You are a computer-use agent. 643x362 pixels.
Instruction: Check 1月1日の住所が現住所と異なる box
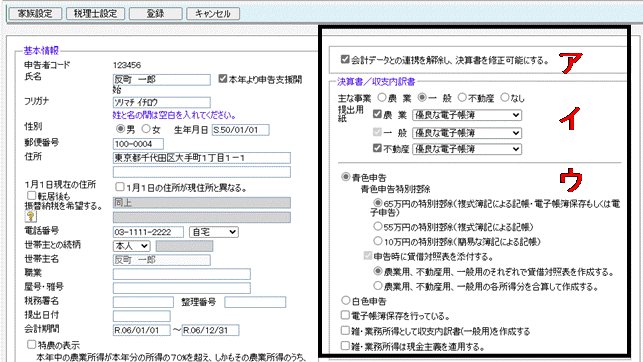(119, 187)
